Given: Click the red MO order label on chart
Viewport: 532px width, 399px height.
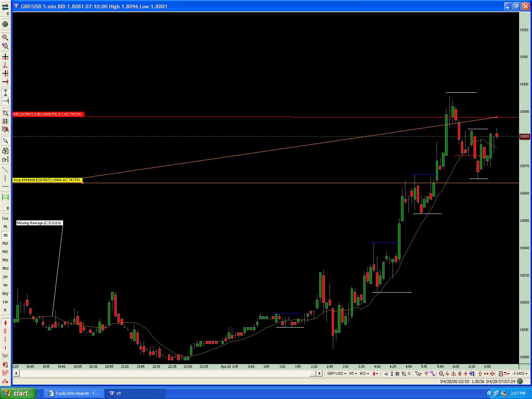Looking at the screenshot, I should 47,114.
